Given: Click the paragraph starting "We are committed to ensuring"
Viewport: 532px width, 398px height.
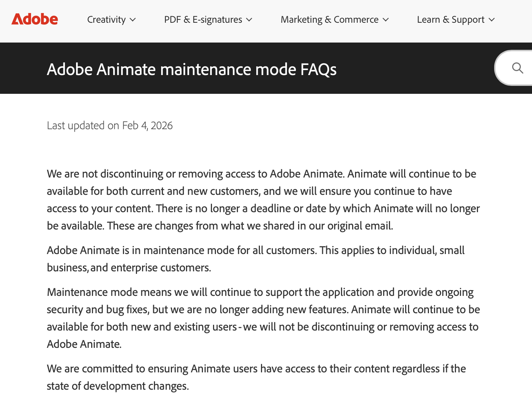Looking at the screenshot, I should pos(256,369).
